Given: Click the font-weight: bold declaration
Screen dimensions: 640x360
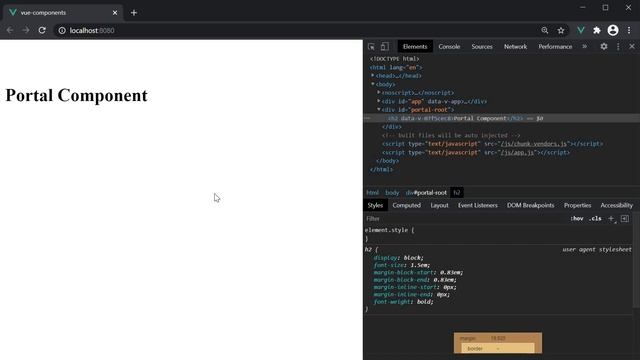Looking at the screenshot, I should pos(403,302).
